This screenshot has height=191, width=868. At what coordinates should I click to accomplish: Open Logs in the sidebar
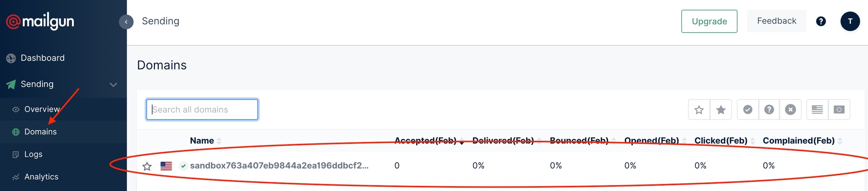(x=33, y=154)
